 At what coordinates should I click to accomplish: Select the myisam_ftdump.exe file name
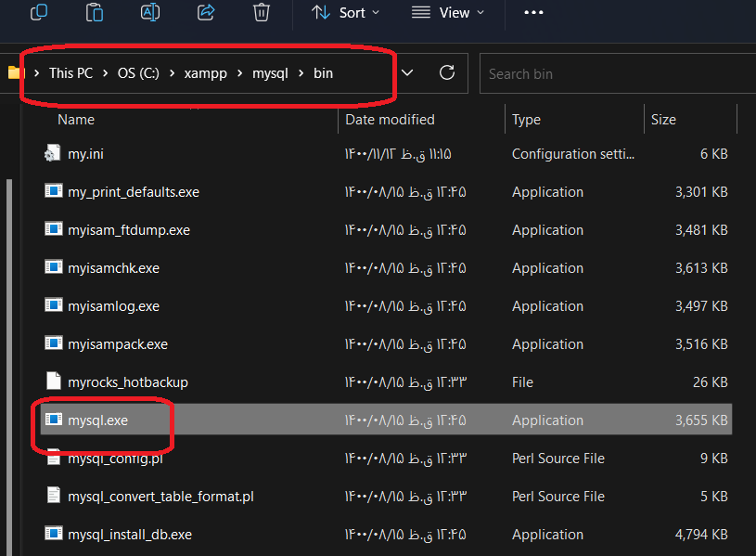pos(129,230)
